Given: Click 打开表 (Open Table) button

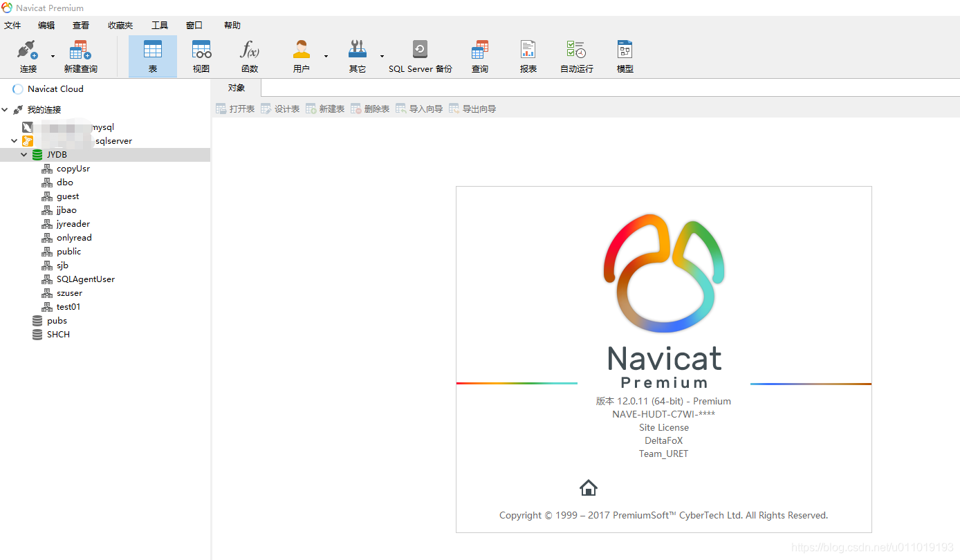Looking at the screenshot, I should click(235, 109).
